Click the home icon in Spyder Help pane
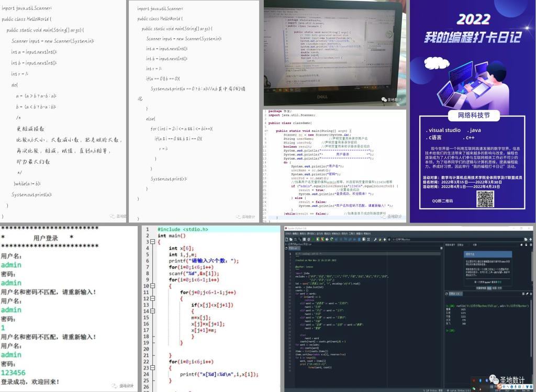This screenshot has height=392, width=536. [x=521, y=245]
